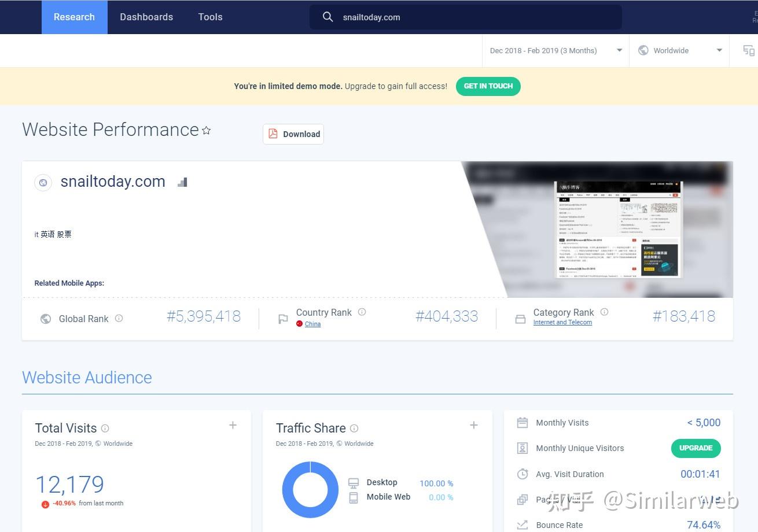
Task: Open the Research tab
Action: point(74,17)
